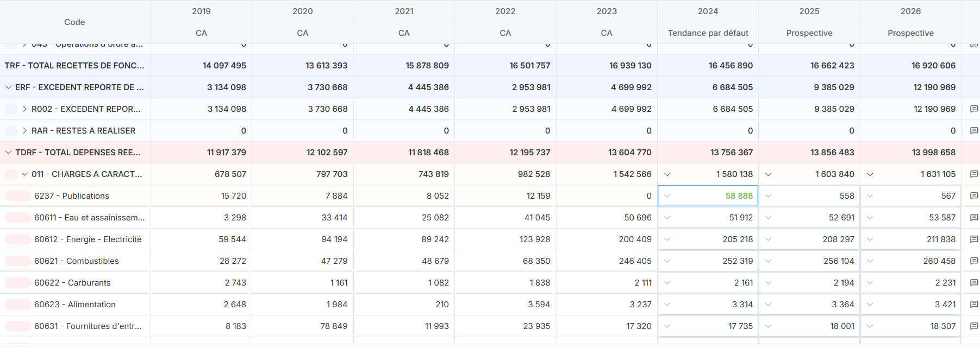Click comment icon on 60622 Carburants row
980x348 pixels.
(x=973, y=283)
